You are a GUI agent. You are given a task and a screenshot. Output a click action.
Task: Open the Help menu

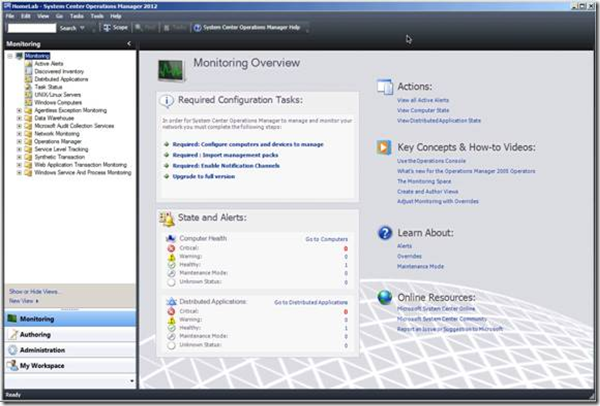pos(116,16)
